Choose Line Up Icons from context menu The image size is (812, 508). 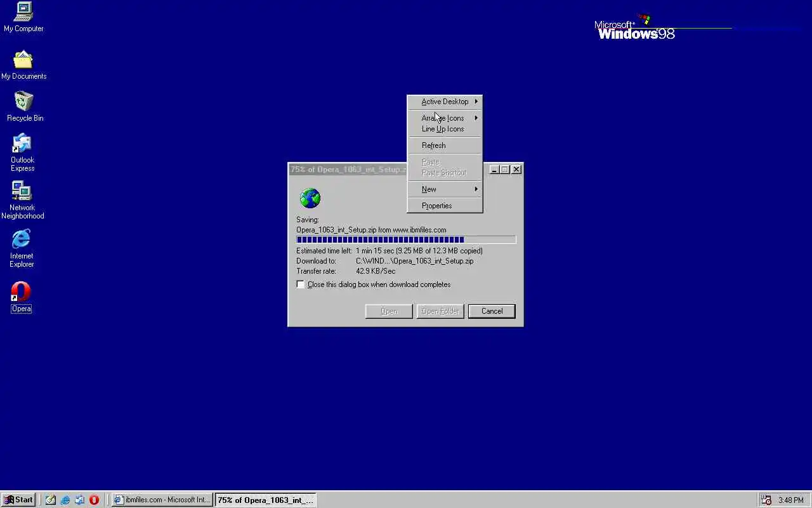[445, 129]
